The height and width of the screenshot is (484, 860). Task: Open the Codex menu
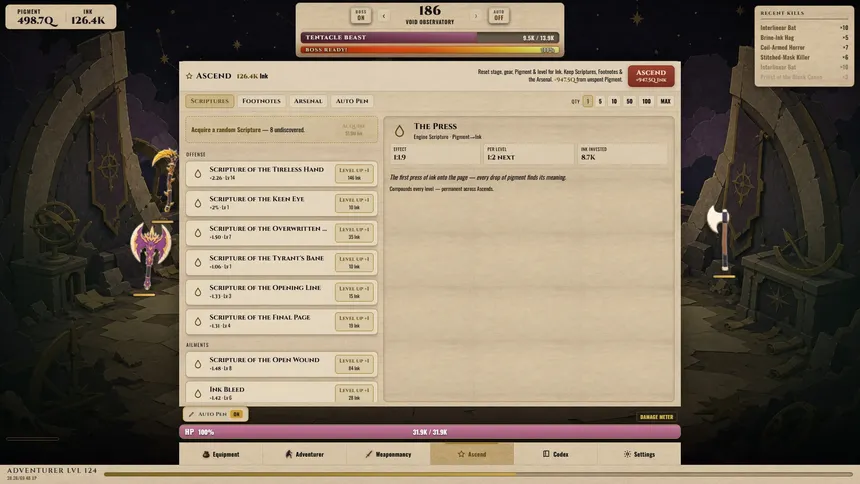(556, 454)
